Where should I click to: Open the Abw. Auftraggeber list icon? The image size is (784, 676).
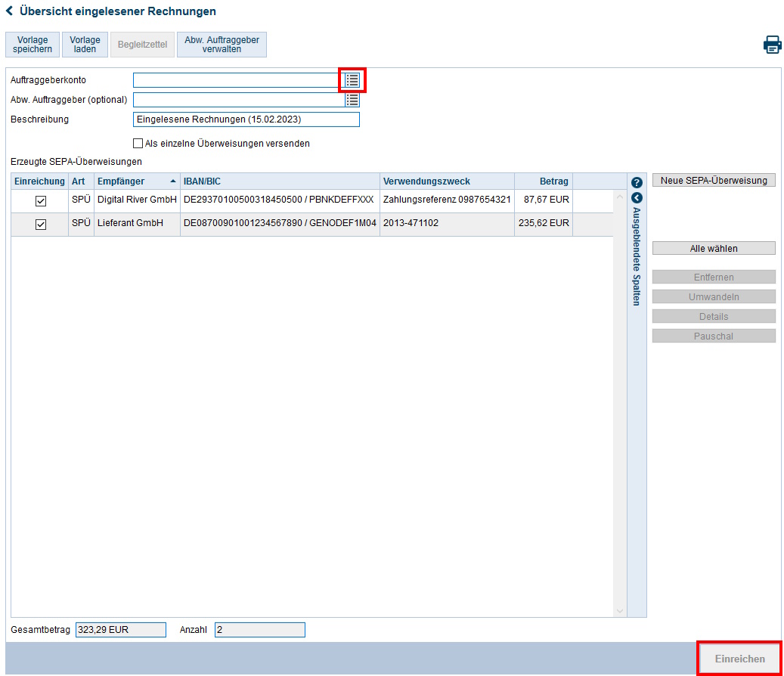pyautogui.click(x=352, y=100)
